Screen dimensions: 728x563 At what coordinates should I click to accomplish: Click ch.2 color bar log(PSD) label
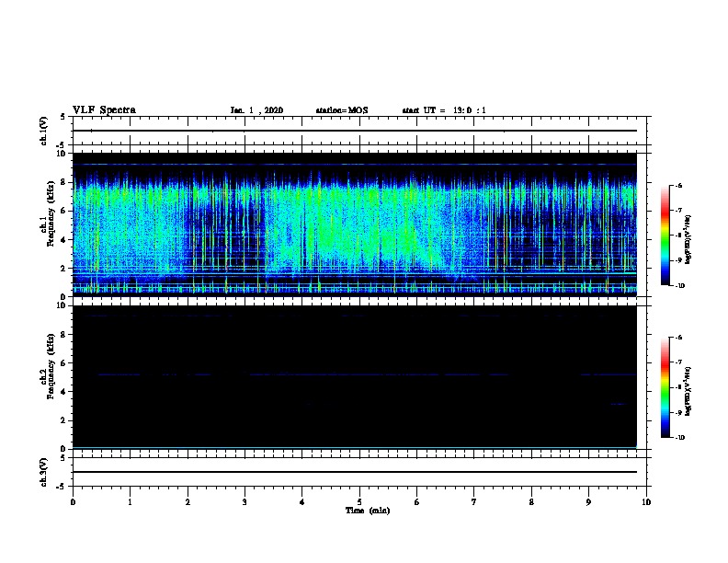click(688, 391)
